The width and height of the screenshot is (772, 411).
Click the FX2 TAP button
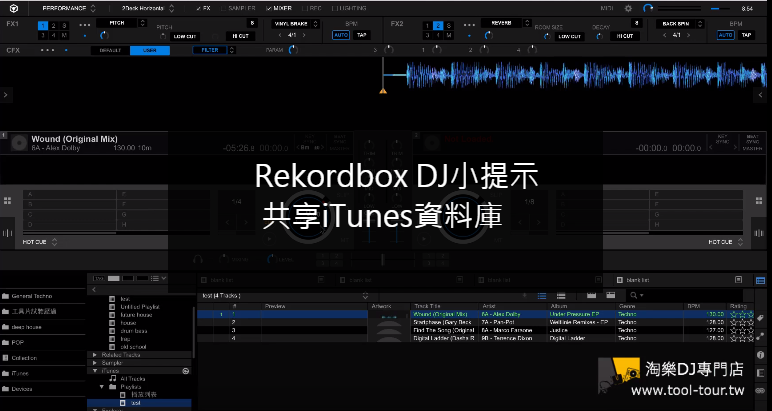click(x=746, y=35)
